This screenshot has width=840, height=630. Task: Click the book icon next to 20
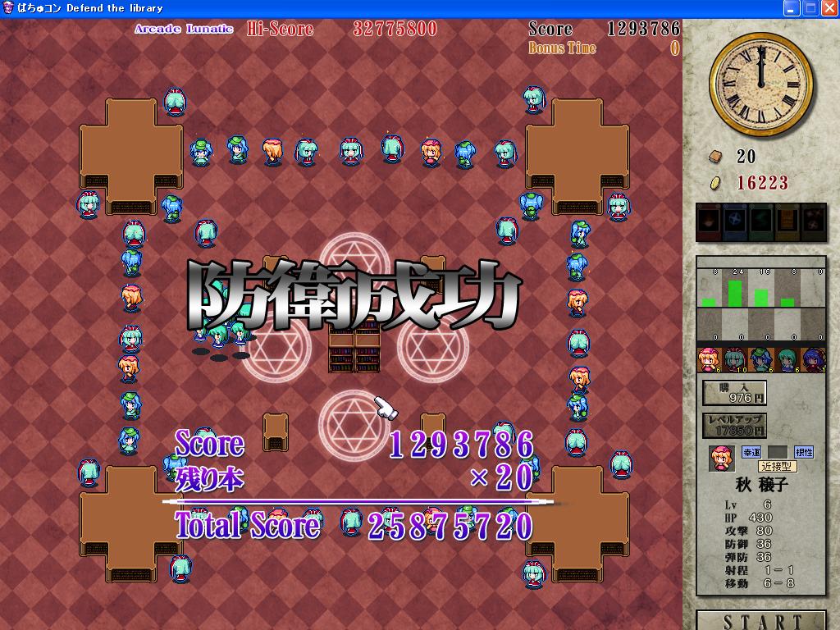pyautogui.click(x=715, y=156)
